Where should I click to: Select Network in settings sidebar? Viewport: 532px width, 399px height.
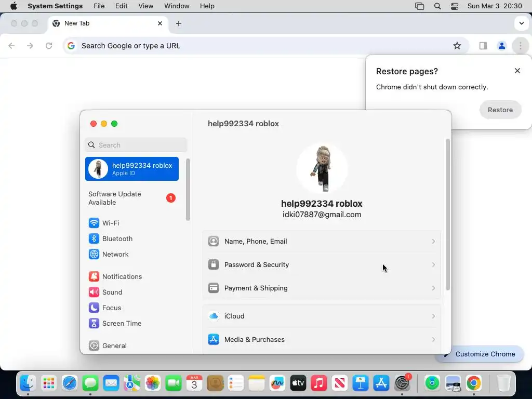tap(109, 254)
